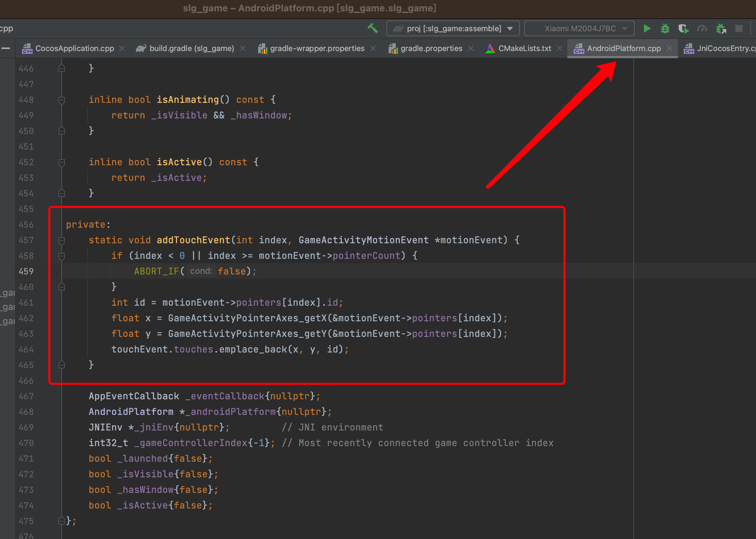
Task: Click the Stop square button
Action: point(739,28)
